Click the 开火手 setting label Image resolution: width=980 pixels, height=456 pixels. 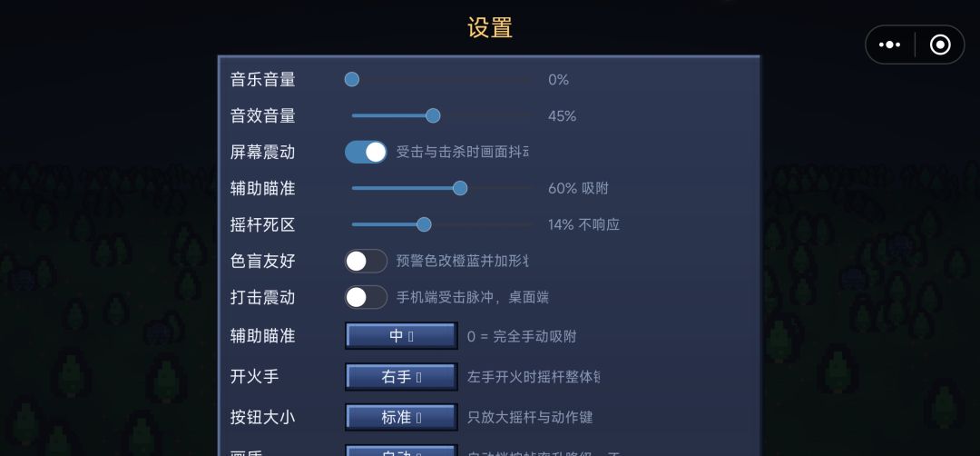[254, 377]
